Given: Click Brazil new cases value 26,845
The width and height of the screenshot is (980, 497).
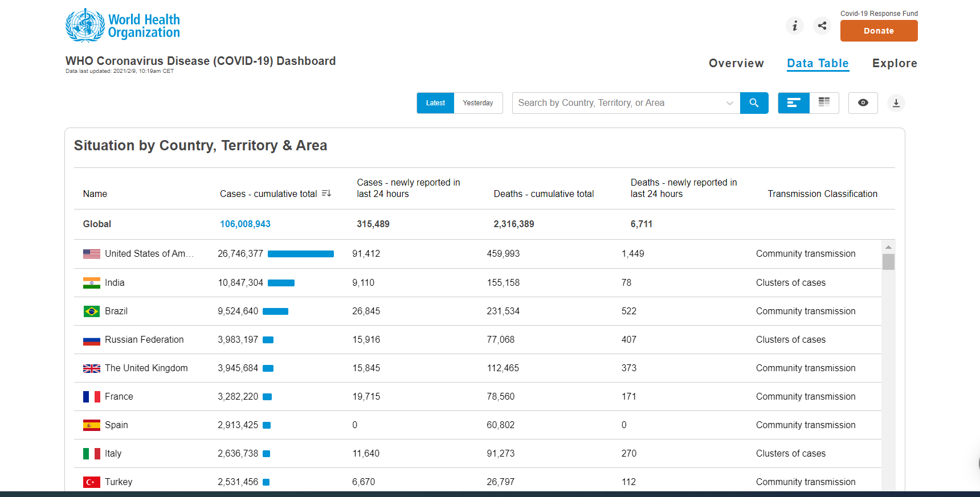Looking at the screenshot, I should 366,311.
